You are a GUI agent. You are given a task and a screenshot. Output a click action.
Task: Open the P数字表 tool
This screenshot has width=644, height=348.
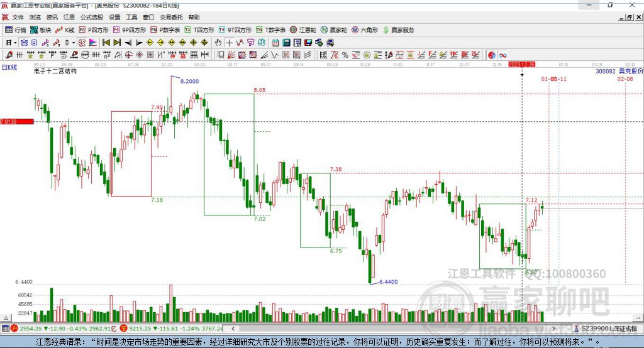[165, 30]
